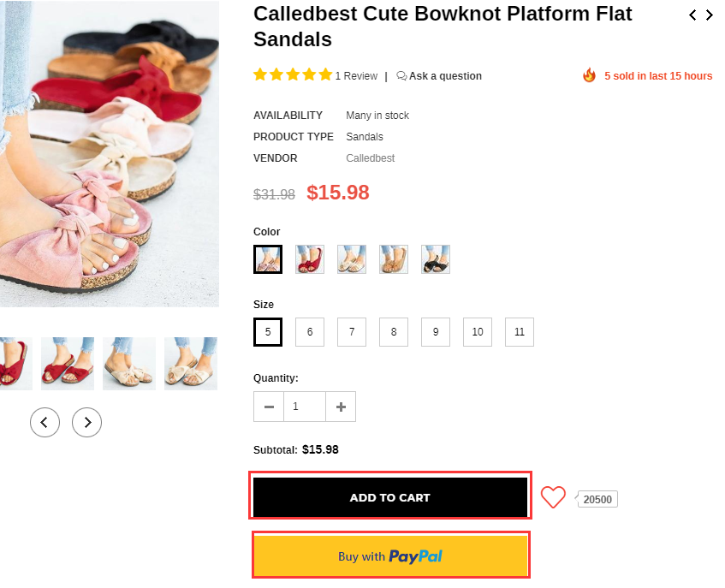Select size 6
Image resolution: width=725 pixels, height=588 pixels.
310,332
